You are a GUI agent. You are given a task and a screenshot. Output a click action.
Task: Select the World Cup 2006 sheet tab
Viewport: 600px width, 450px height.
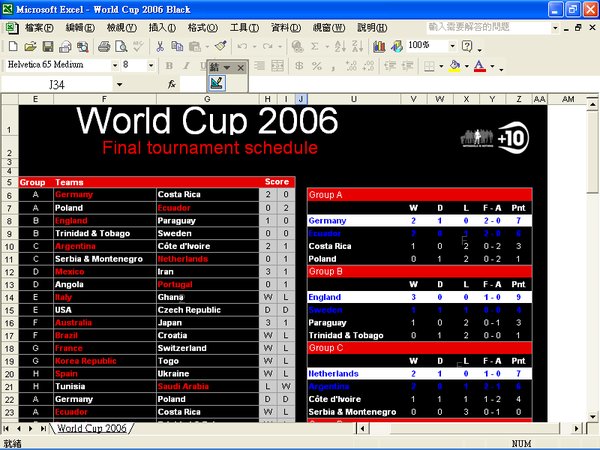coord(92,428)
